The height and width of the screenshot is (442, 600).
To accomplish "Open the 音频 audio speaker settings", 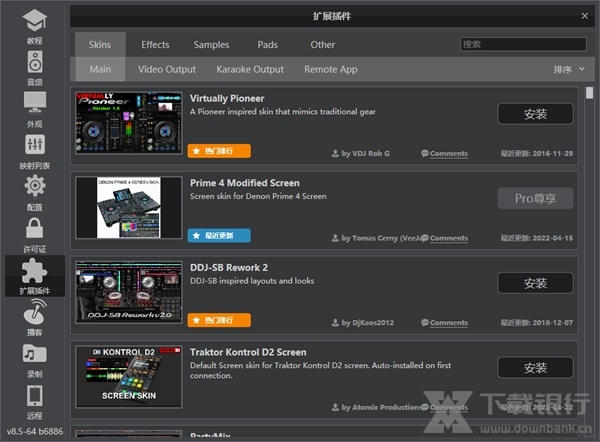I will point(34,62).
